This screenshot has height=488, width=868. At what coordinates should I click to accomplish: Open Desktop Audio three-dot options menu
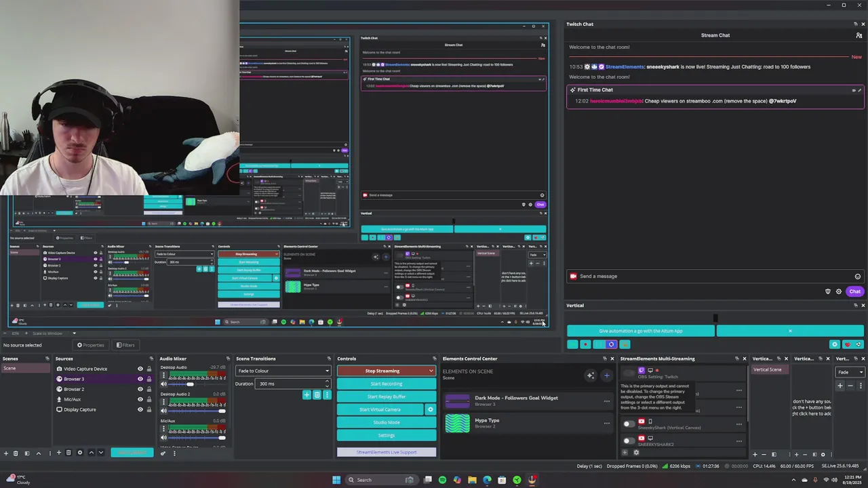coord(163,375)
